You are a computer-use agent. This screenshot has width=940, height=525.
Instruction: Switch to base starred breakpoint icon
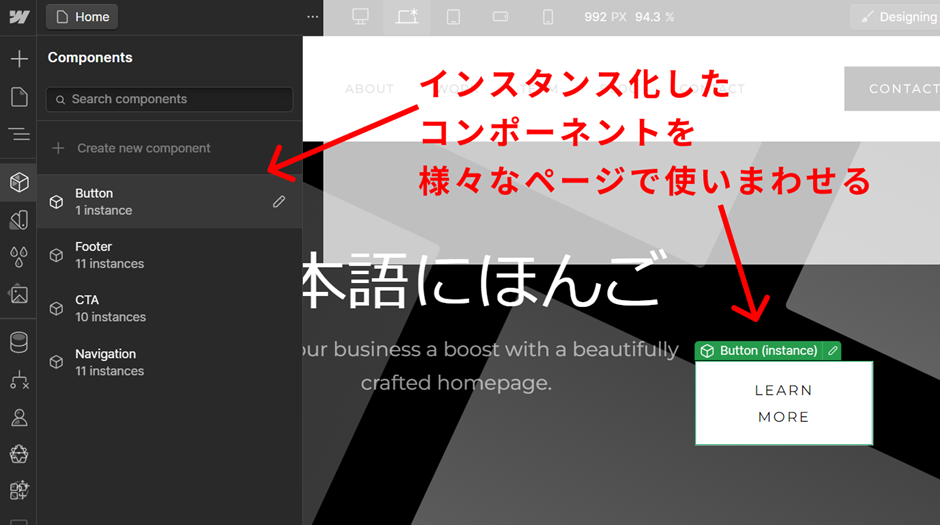[407, 17]
